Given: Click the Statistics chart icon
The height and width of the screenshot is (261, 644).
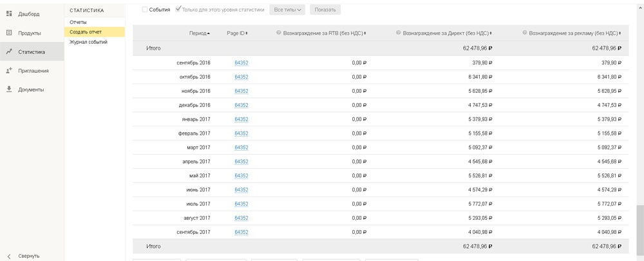Looking at the screenshot, I should click(x=9, y=52).
